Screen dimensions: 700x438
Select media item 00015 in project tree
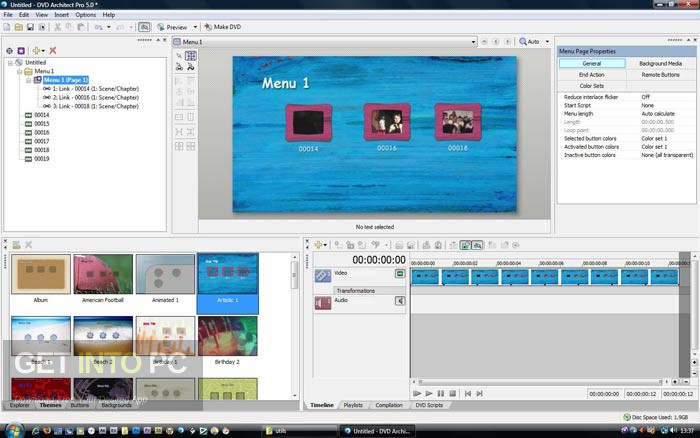[x=42, y=124]
